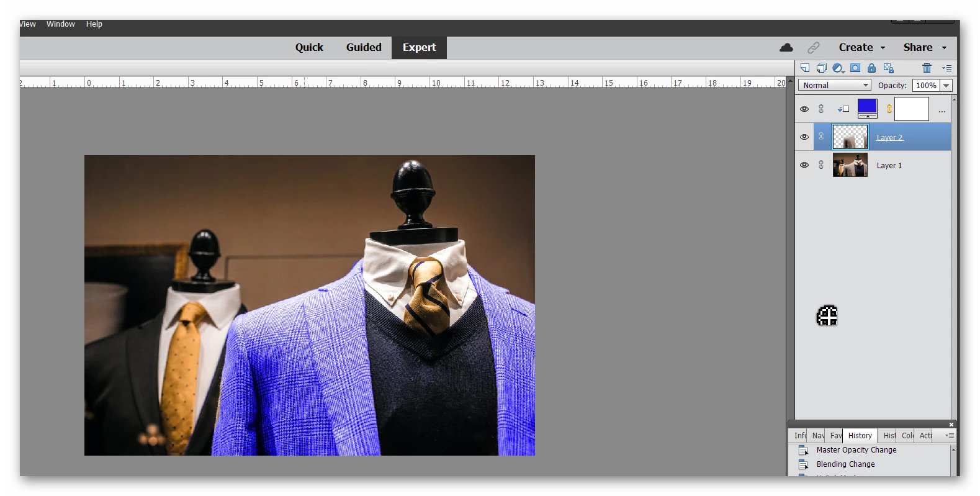Expand the Create dropdown menu

pos(862,47)
